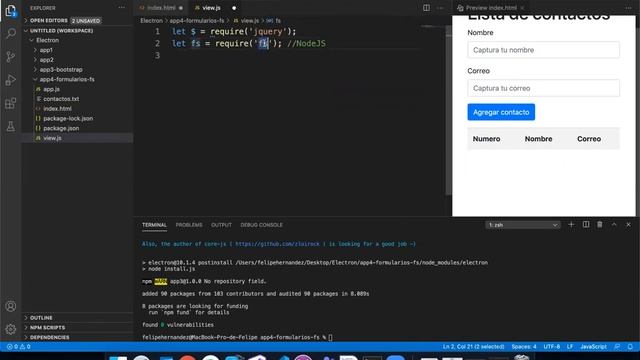The image size is (640, 360).
Task: Expand the Outline section
Action: [x=78, y=318]
